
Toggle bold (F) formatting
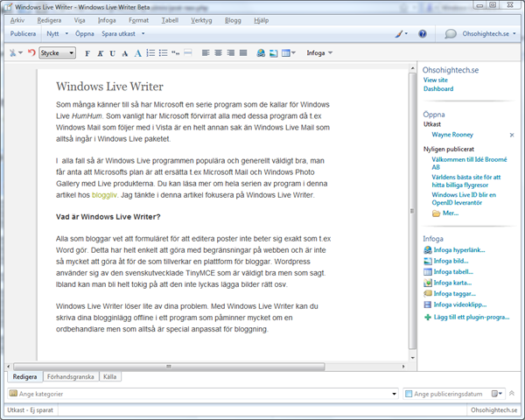[x=87, y=53]
